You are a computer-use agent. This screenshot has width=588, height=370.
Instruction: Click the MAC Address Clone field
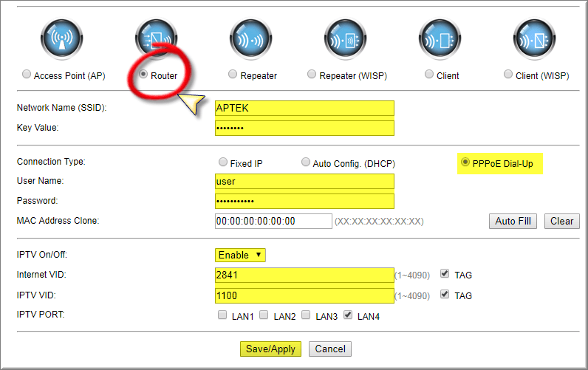tap(273, 221)
